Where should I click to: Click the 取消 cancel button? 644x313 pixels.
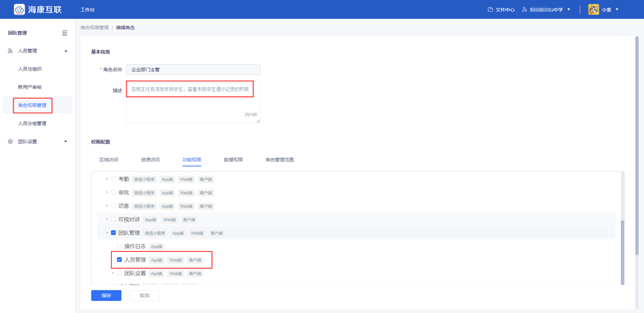coord(144,296)
